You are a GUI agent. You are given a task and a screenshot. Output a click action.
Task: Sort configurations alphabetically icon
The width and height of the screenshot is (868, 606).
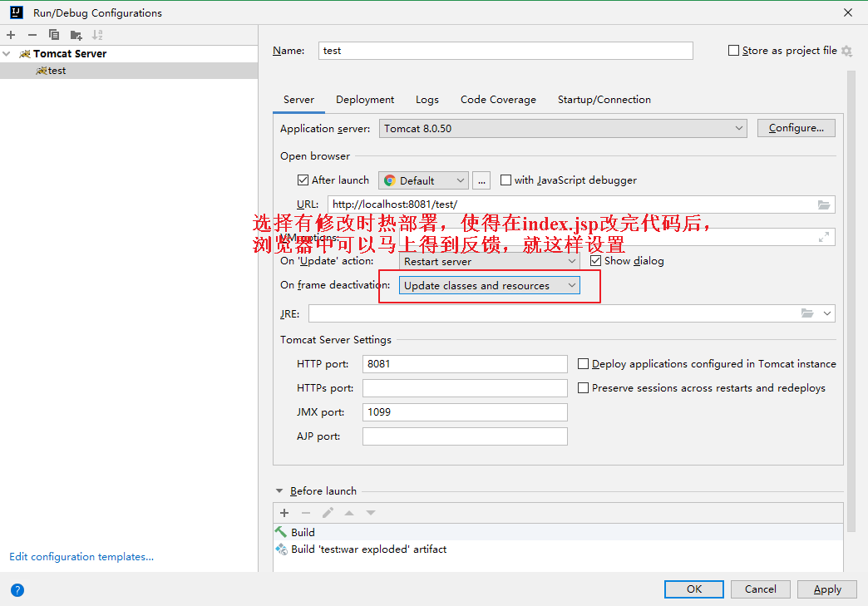coord(97,35)
